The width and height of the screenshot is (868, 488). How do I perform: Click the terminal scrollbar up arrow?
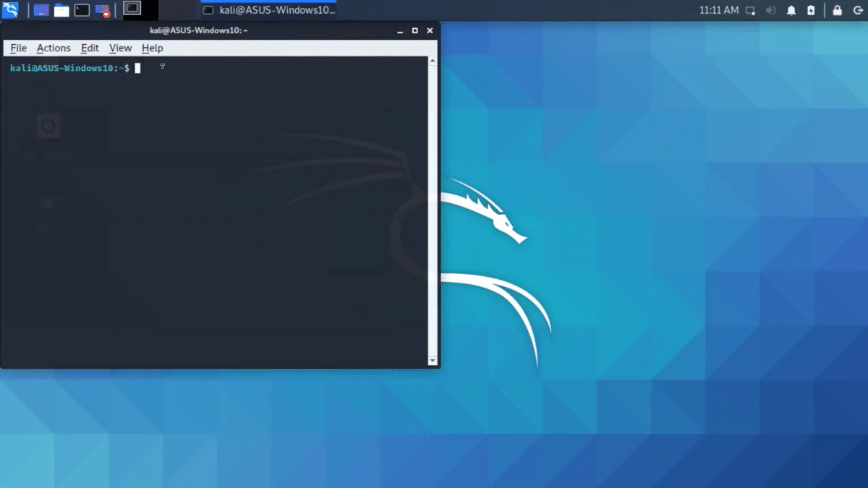pos(433,61)
